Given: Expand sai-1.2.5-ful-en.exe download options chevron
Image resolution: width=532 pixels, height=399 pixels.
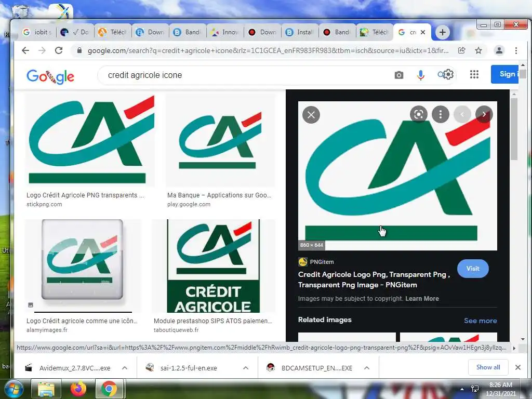Looking at the screenshot, I should [x=246, y=368].
